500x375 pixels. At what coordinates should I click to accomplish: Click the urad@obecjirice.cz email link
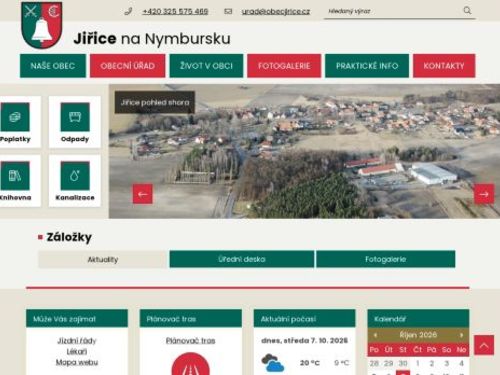pos(276,11)
